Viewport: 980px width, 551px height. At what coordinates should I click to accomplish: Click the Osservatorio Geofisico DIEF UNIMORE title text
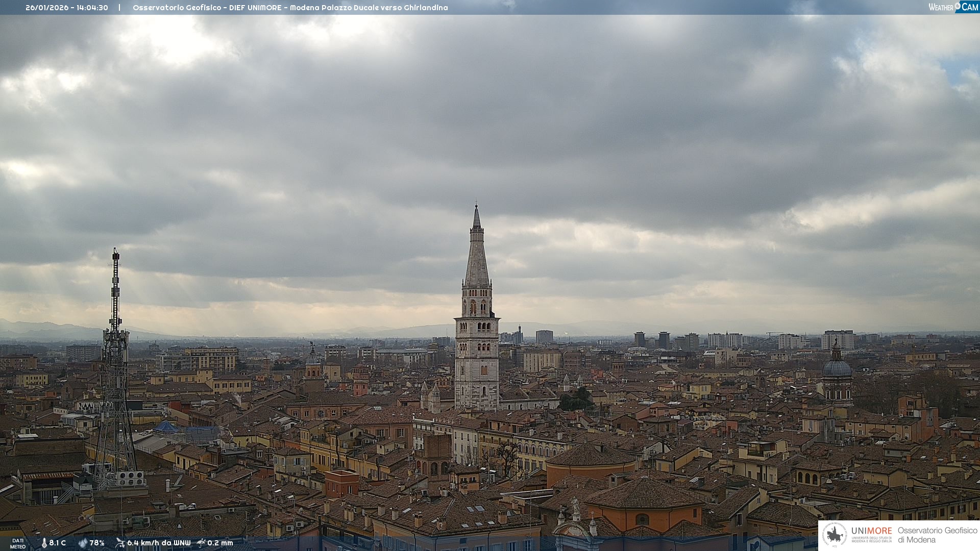click(207, 8)
